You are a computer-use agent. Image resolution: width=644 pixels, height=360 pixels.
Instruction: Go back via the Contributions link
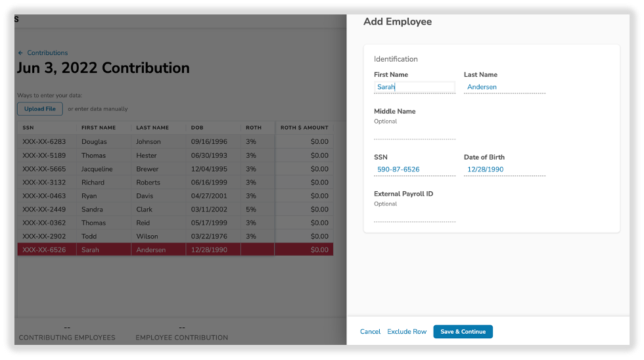pos(47,53)
